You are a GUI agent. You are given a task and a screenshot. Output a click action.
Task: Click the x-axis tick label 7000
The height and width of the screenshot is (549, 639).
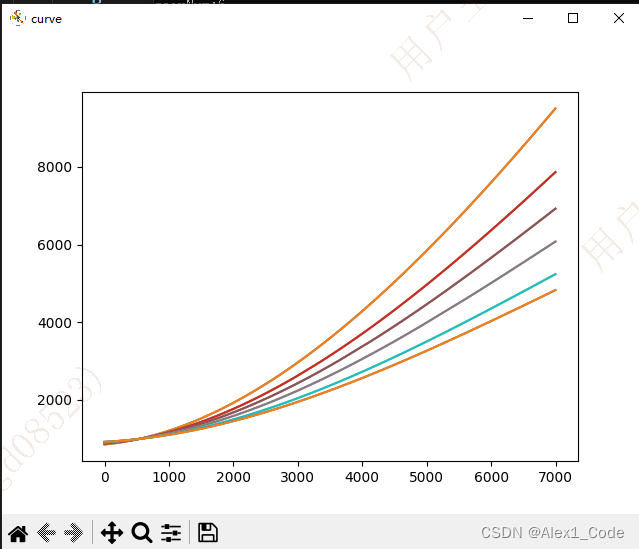tap(555, 477)
